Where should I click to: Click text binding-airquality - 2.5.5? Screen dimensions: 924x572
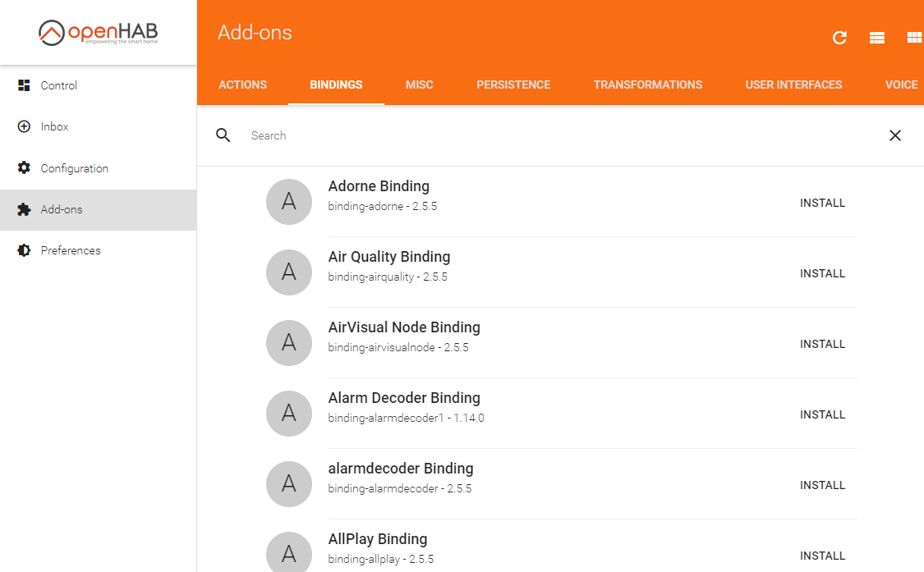click(x=388, y=277)
